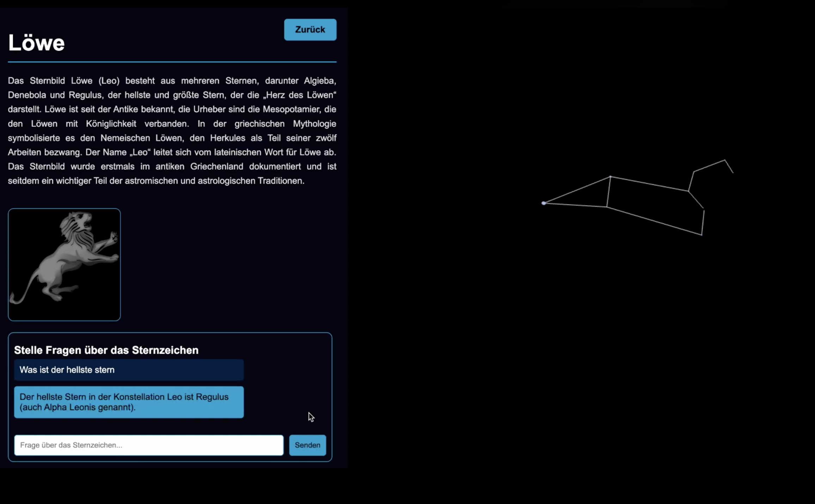
Task: Click the triangle's bottom vertex in the constellation
Action: (607, 207)
